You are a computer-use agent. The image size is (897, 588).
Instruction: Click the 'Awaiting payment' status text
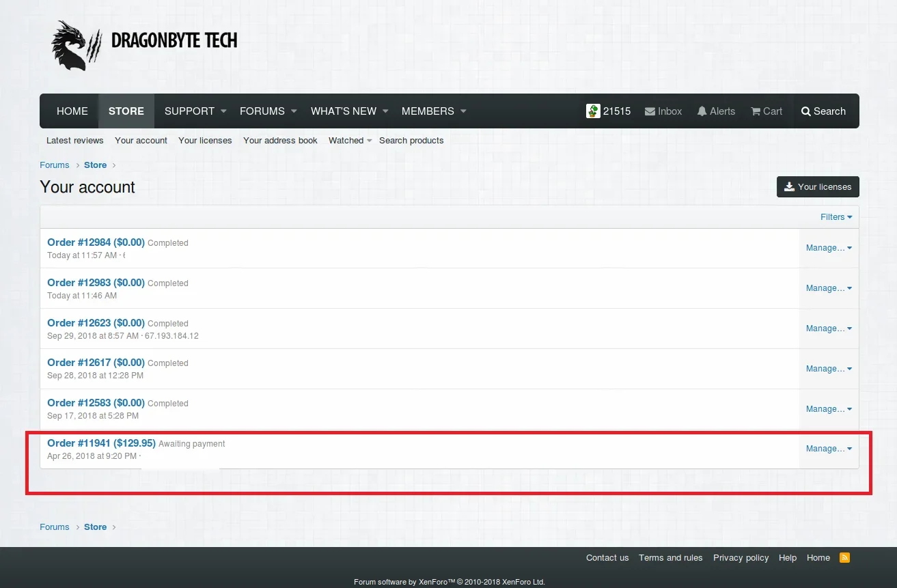tap(192, 444)
